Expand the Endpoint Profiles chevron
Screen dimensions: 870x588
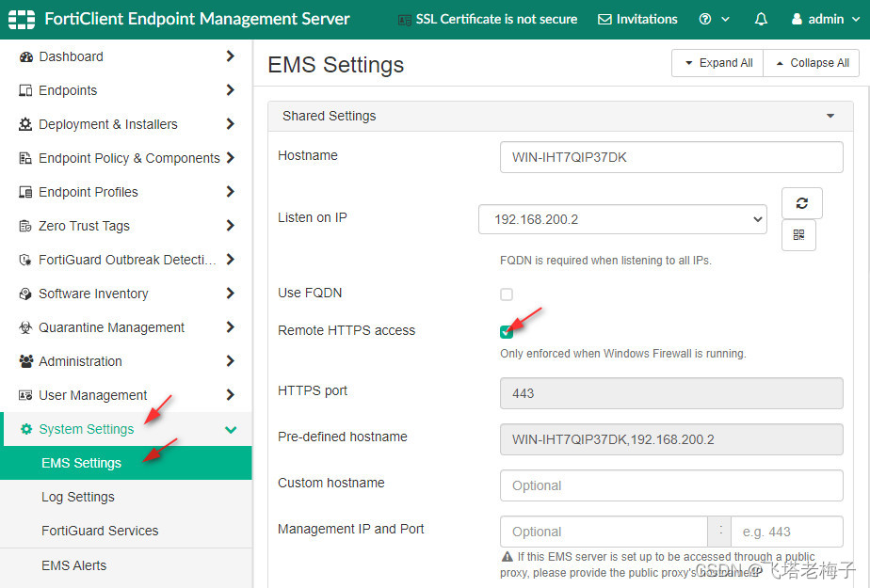tap(231, 191)
